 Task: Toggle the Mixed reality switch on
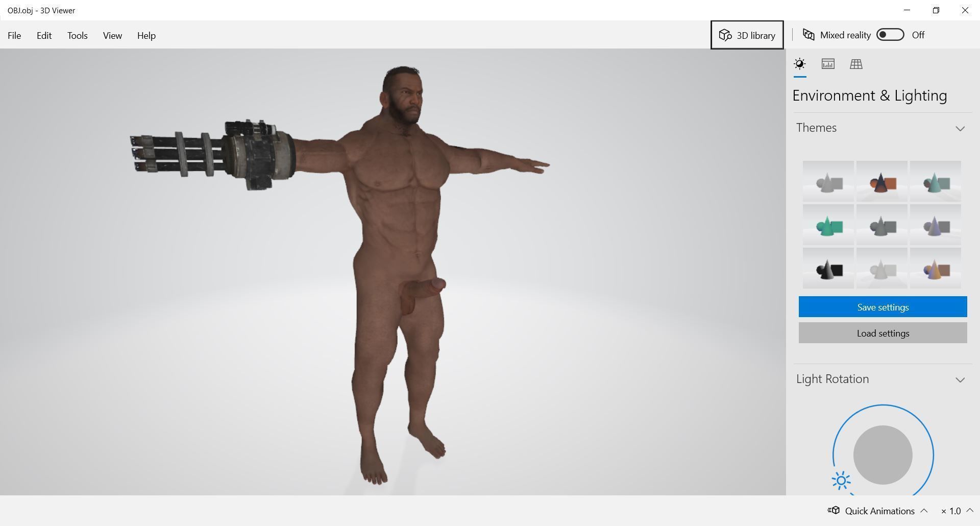click(890, 35)
